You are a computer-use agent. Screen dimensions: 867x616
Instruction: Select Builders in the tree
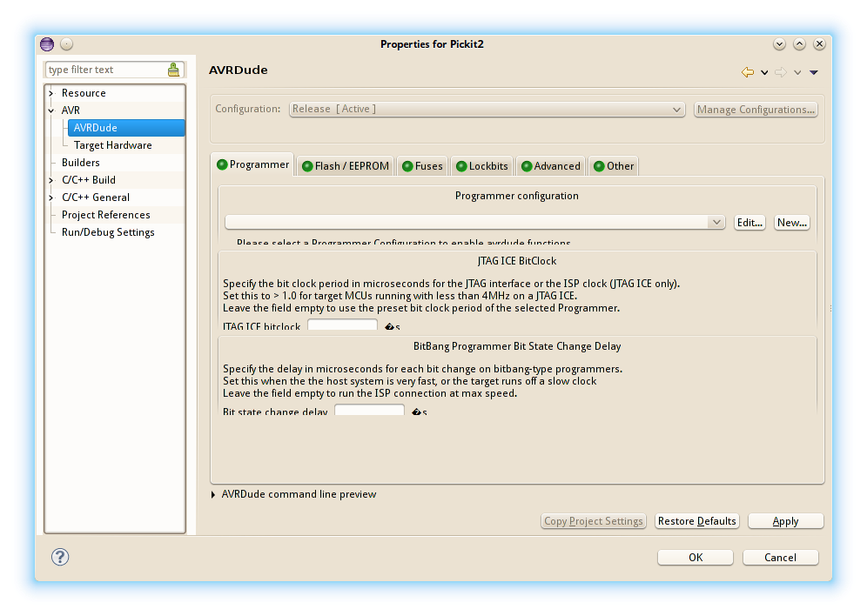[81, 163]
